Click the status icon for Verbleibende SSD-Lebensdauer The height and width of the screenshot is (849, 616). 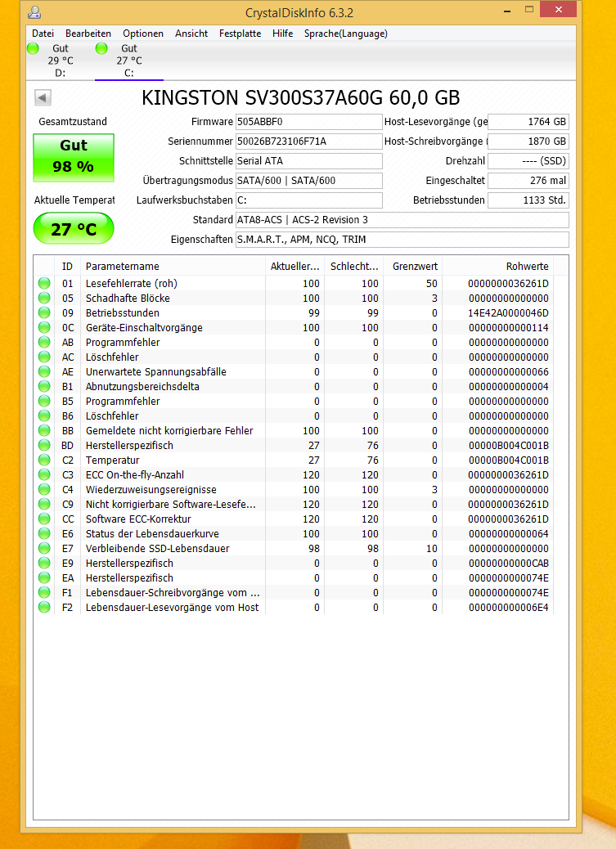[x=44, y=549]
